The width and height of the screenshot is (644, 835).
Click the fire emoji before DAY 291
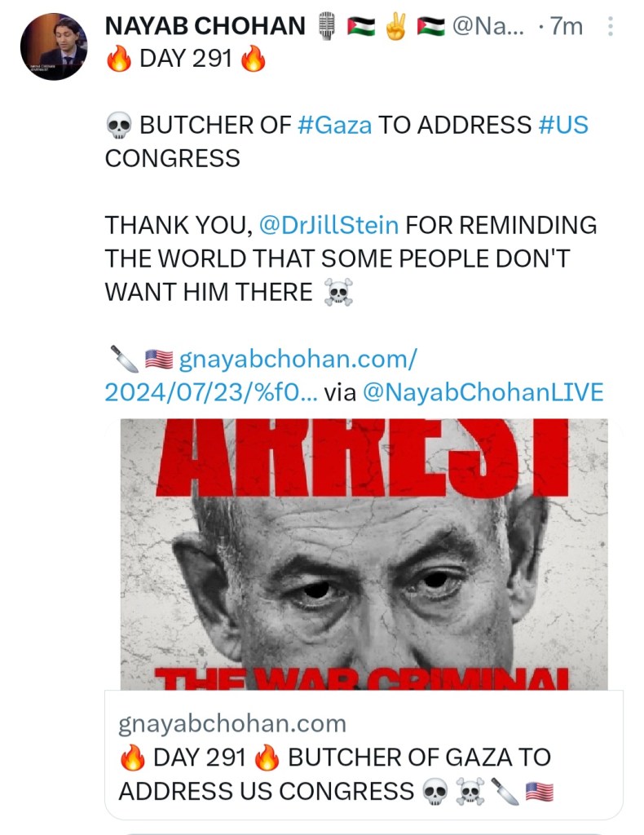coord(119,59)
